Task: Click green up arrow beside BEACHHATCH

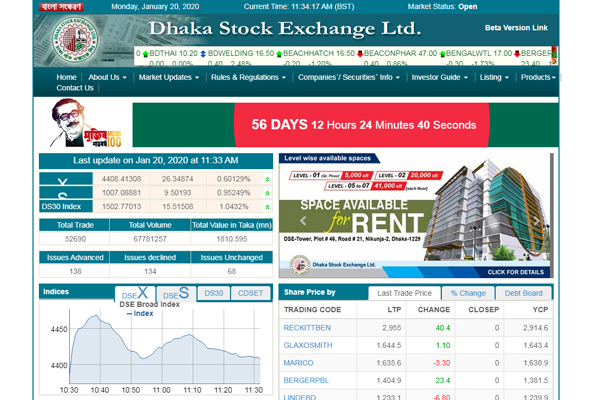Action: [x=279, y=54]
